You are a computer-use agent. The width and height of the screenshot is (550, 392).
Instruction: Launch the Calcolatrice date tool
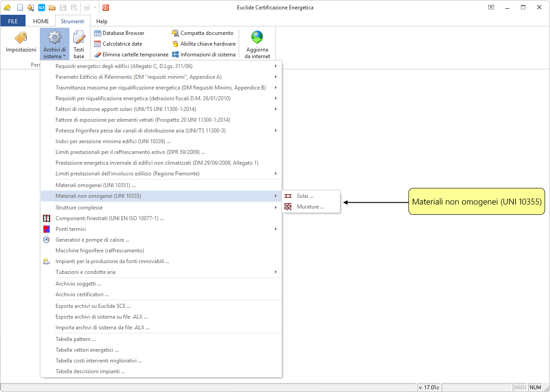click(x=118, y=44)
